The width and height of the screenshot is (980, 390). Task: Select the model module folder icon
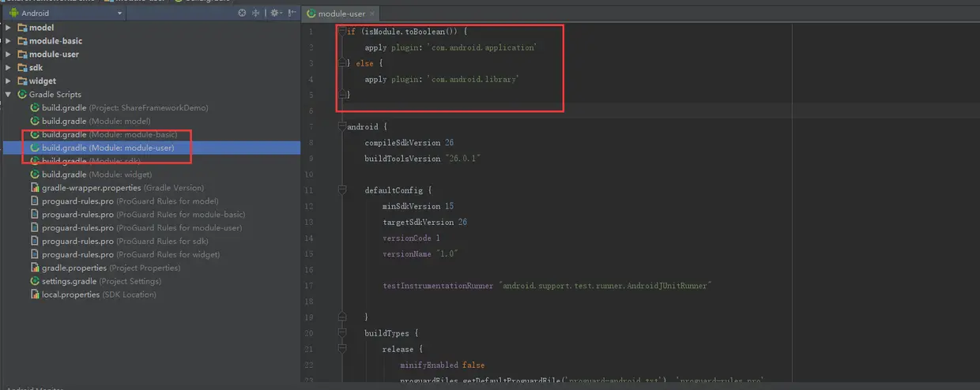click(x=21, y=28)
